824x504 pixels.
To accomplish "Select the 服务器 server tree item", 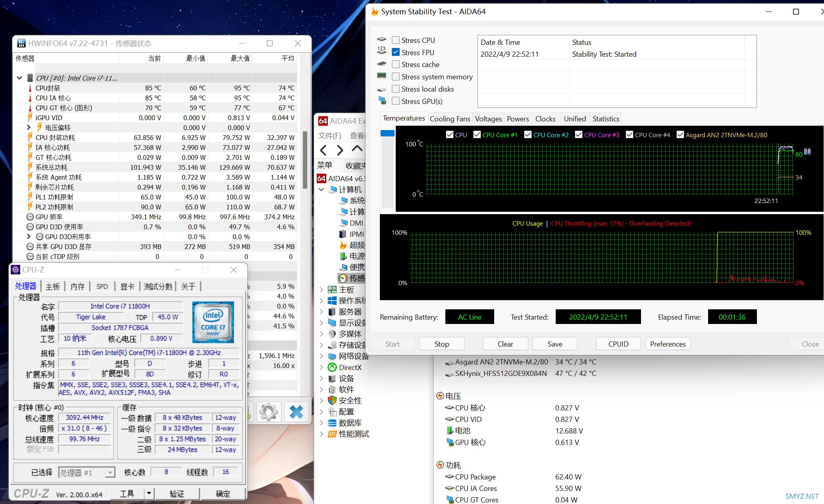I will 345,312.
